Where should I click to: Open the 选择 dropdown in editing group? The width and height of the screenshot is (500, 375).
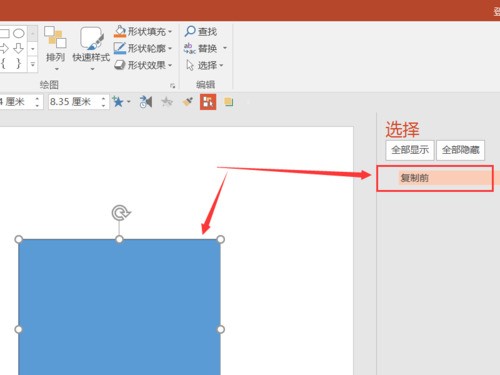pyautogui.click(x=204, y=65)
